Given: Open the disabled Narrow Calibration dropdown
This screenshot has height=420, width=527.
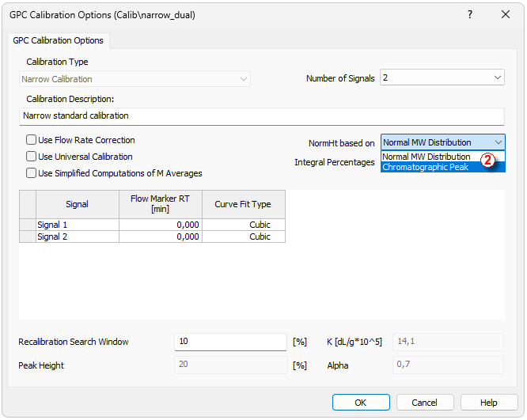Looking at the screenshot, I should click(x=135, y=79).
